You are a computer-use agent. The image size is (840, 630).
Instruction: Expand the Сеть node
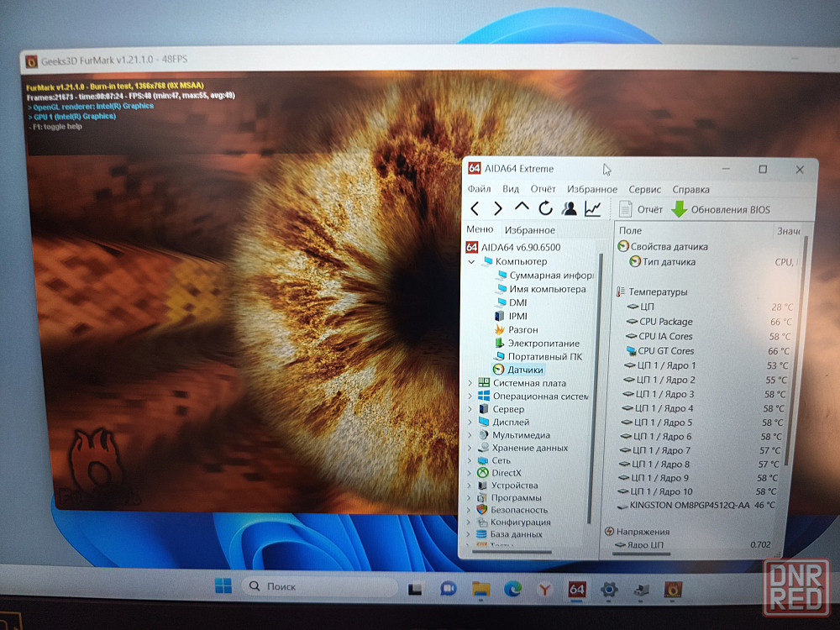coord(469,460)
